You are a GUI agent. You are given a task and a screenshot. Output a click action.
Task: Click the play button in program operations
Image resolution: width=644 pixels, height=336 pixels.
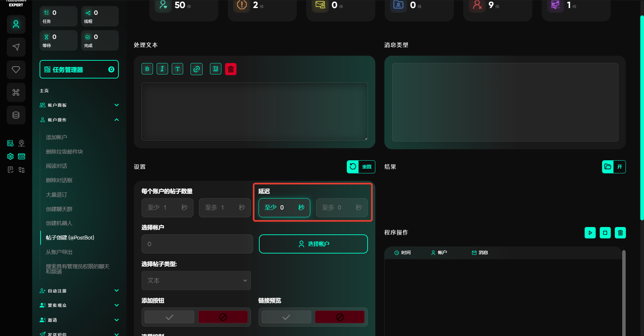point(590,233)
